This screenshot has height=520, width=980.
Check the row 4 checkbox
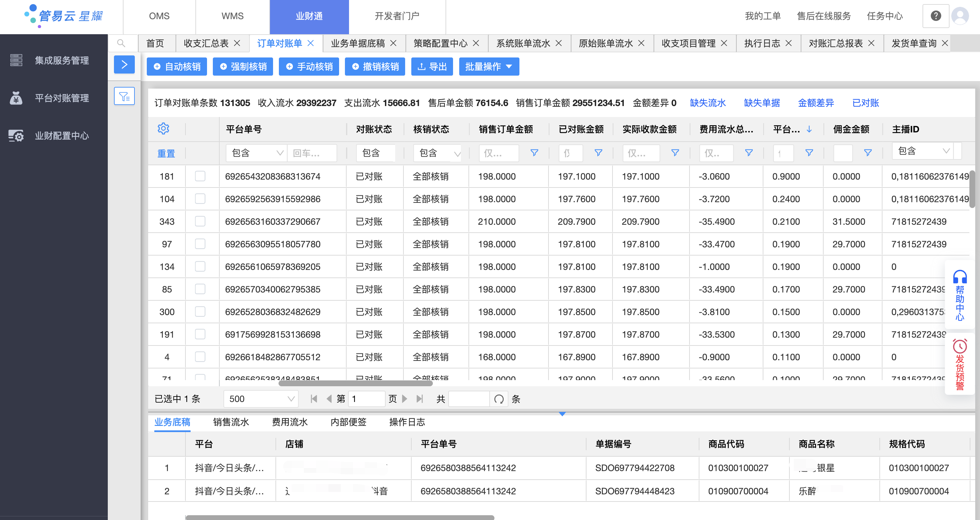coord(200,357)
